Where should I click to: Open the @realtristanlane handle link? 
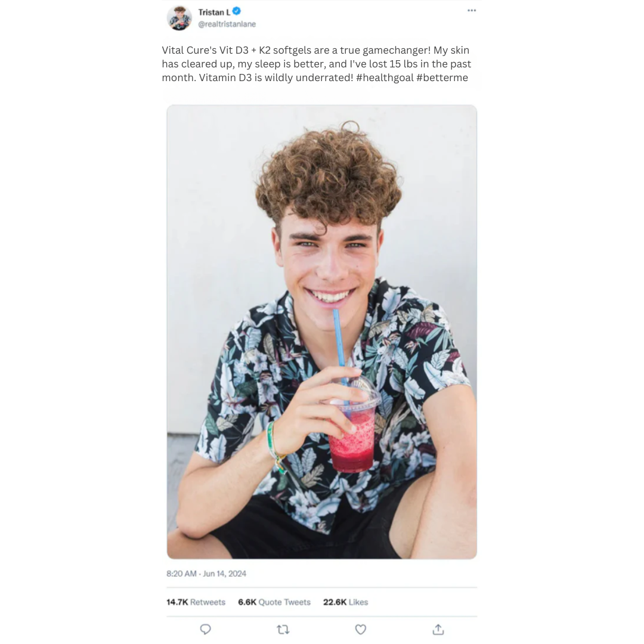click(227, 24)
